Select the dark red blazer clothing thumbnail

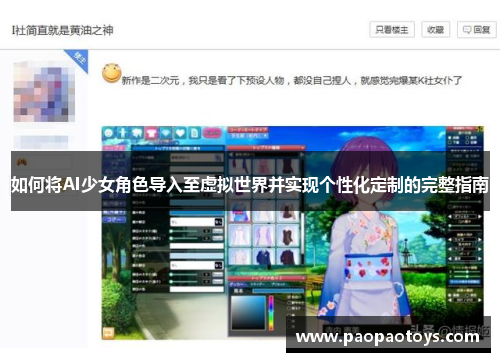287,257
